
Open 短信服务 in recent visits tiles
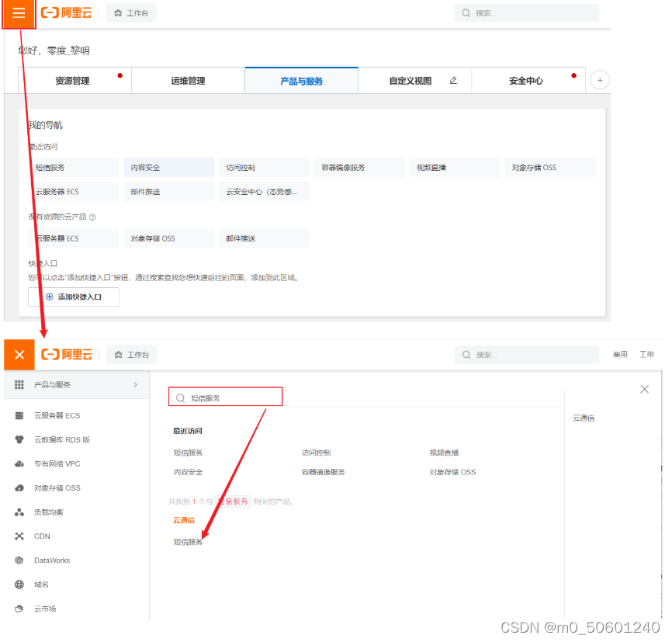[74, 167]
